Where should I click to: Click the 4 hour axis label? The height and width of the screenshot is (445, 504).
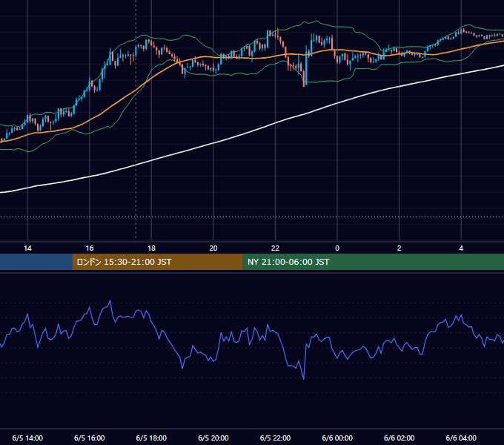point(461,248)
